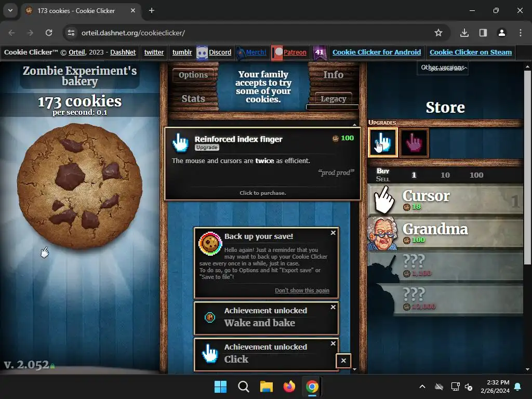This screenshot has width=532, height=399.
Task: Open the Chrome profile icon
Action: click(501, 33)
